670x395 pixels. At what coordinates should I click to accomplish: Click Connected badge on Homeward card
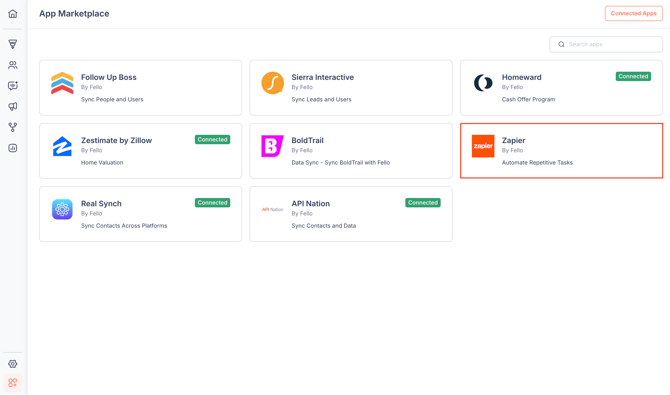[x=633, y=77]
